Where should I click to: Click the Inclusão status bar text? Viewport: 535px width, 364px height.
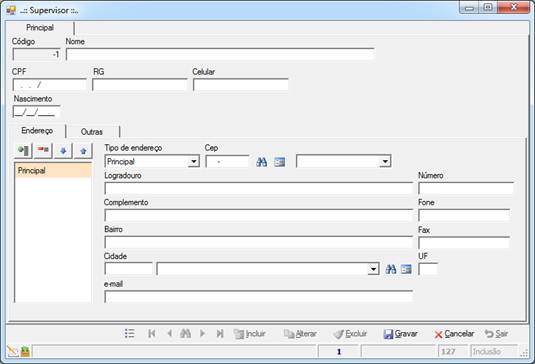pyautogui.click(x=494, y=351)
